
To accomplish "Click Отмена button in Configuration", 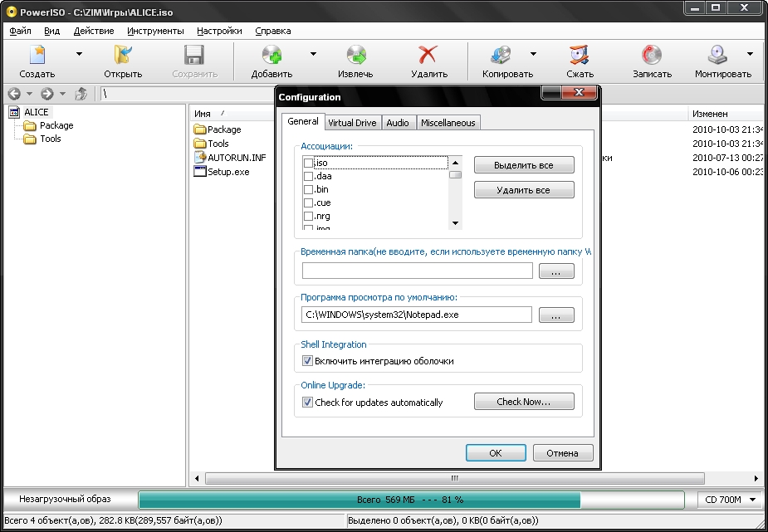I will [x=563, y=452].
